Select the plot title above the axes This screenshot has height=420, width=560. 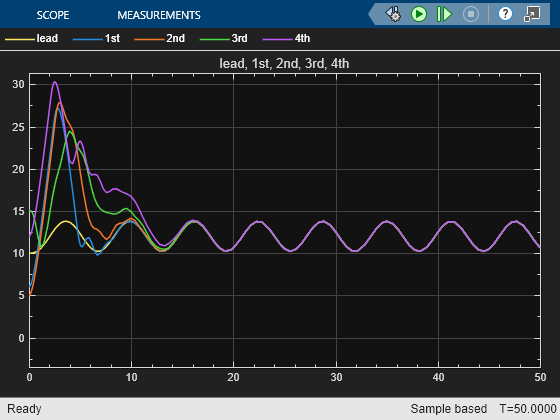(x=284, y=64)
